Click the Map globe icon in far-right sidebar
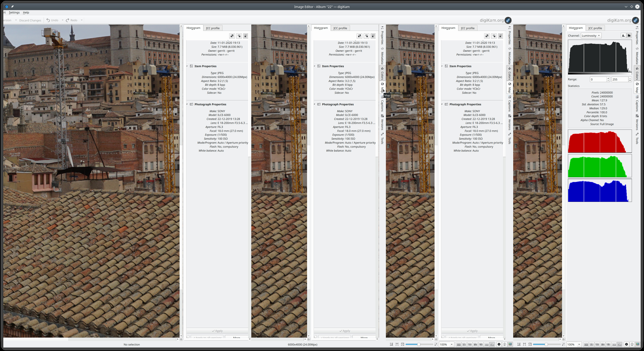Image resolution: width=644 pixels, height=351 pixels. (x=637, y=84)
